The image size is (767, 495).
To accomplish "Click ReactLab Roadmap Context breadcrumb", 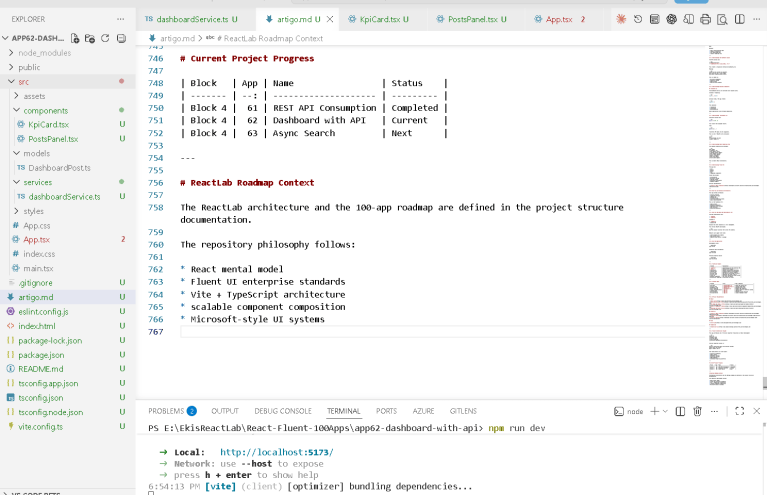I will 270,38.
